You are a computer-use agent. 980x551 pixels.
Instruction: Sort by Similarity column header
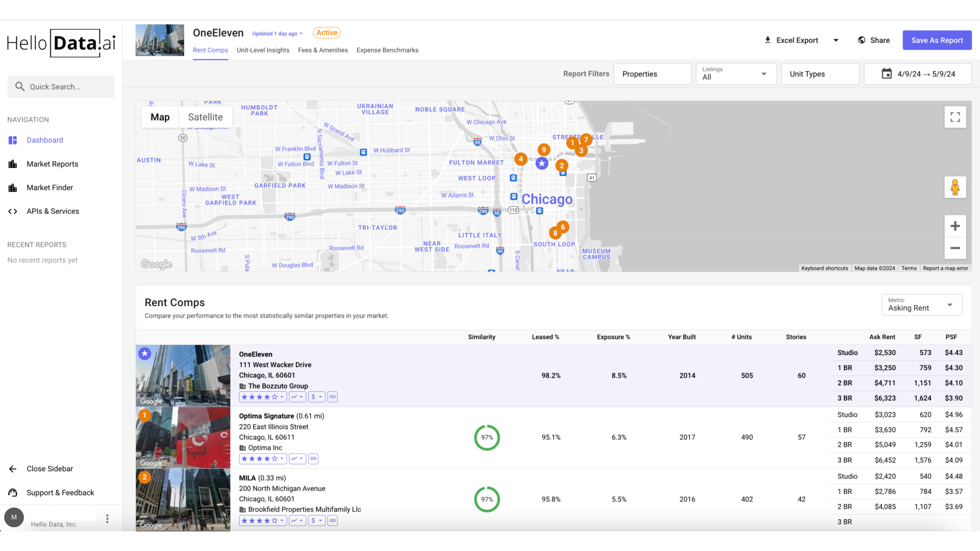coord(481,337)
